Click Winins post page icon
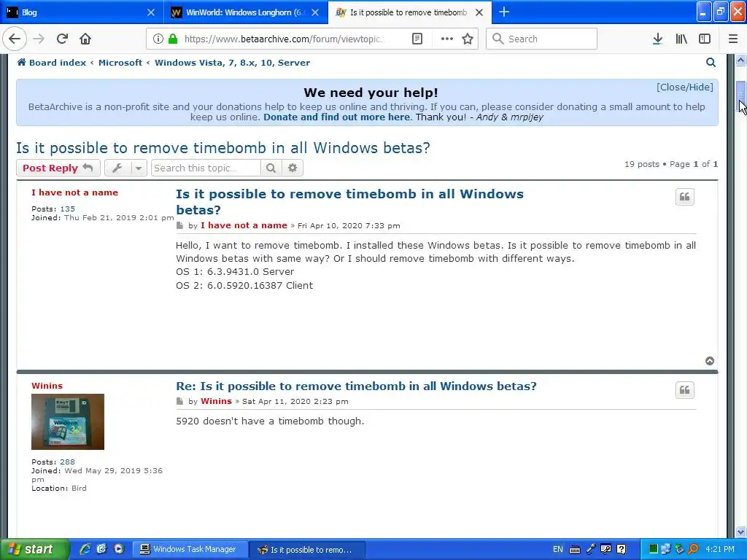 pos(179,402)
